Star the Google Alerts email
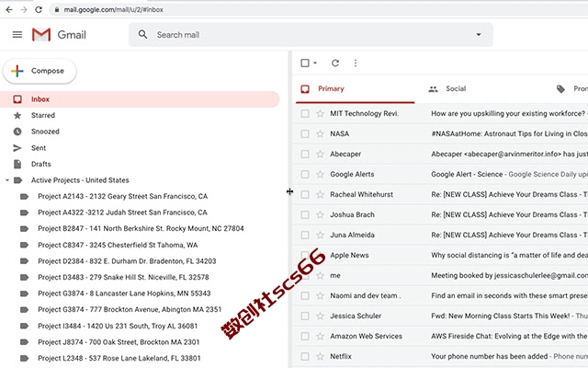 320,174
